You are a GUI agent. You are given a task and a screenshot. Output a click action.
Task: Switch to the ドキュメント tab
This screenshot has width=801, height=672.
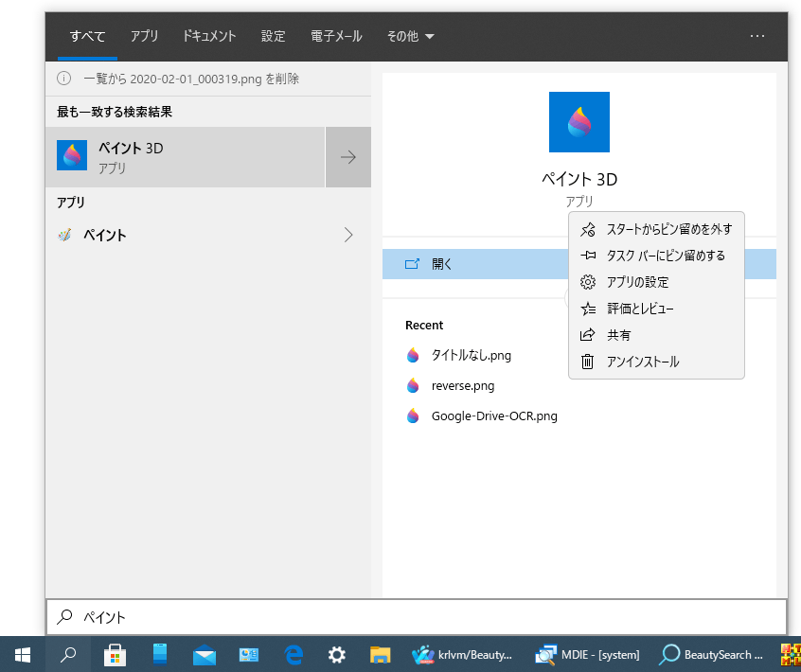(x=209, y=36)
